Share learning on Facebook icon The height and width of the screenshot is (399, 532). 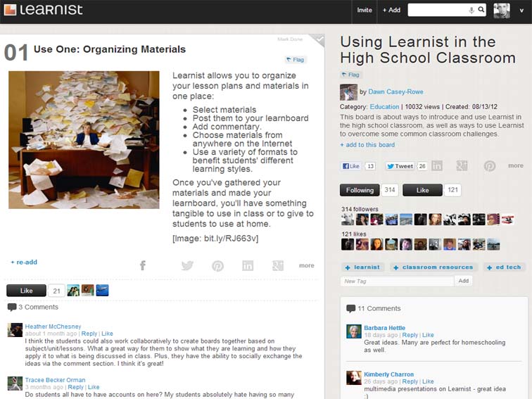[x=143, y=266]
